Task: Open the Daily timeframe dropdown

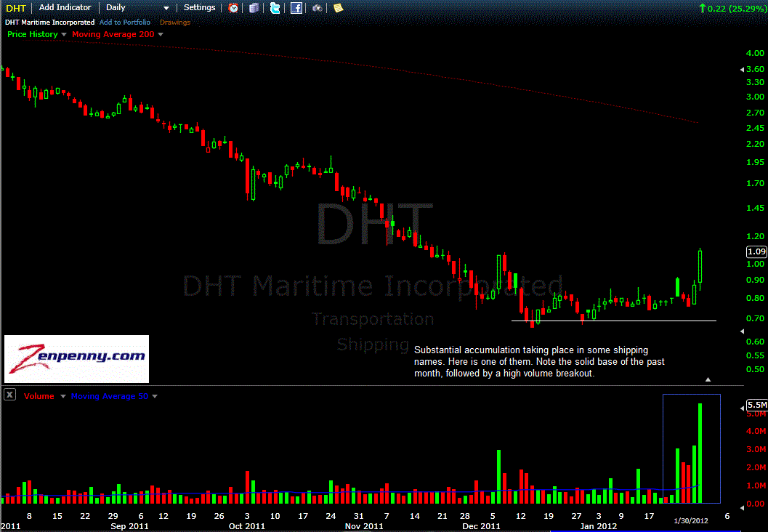Action: coord(137,8)
